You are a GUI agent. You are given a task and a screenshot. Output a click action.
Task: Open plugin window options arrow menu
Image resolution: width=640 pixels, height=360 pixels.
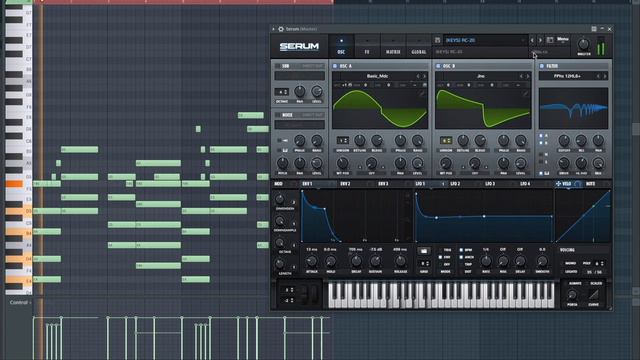tap(273, 29)
